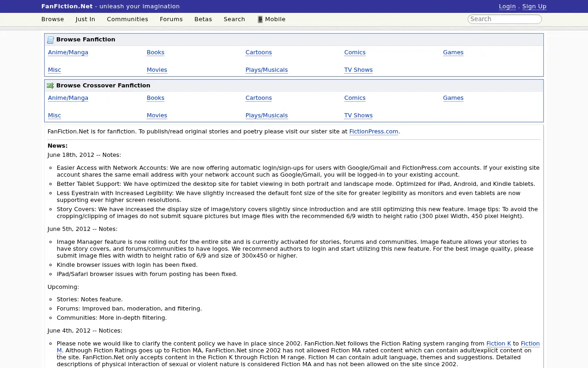Screen dimensions: 588x368
Task: Go to the Communities menu
Action: pyautogui.click(x=128, y=19)
